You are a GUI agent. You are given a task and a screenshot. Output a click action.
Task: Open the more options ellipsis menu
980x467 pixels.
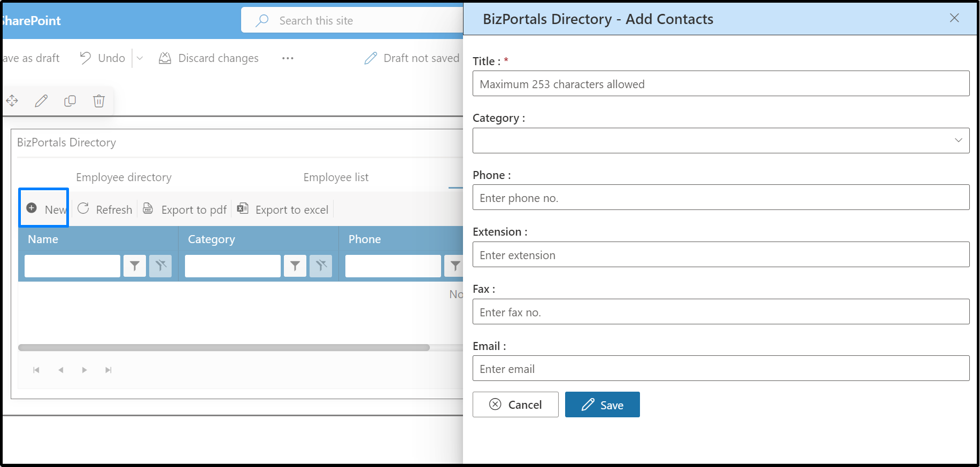pos(288,58)
